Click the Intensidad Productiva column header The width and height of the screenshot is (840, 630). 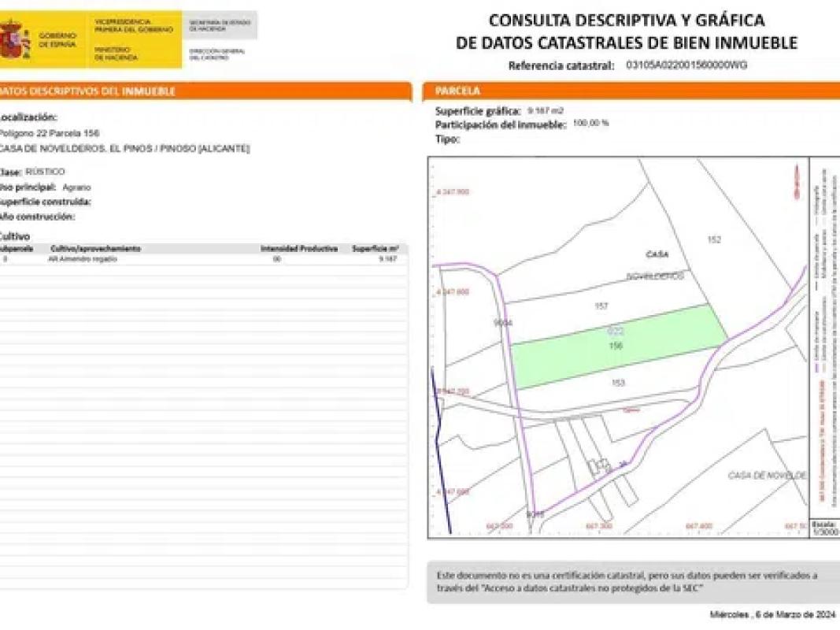[x=299, y=249]
